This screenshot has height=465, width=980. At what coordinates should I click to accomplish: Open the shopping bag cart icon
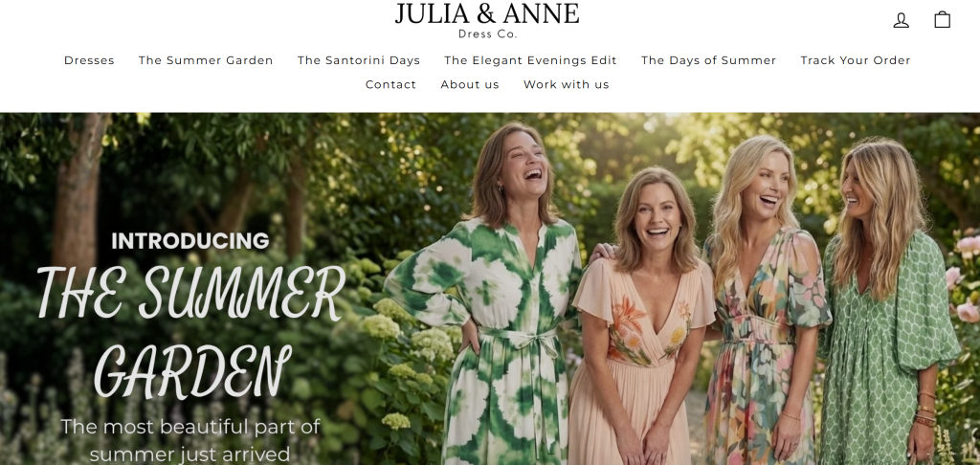pyautogui.click(x=943, y=20)
